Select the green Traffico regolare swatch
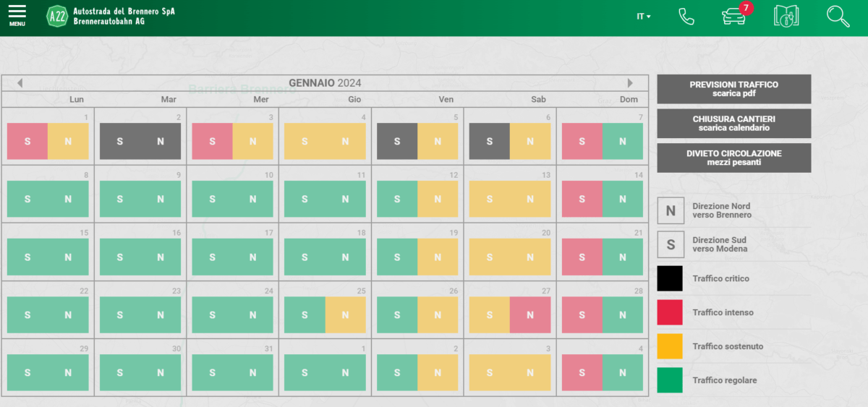 (670, 380)
